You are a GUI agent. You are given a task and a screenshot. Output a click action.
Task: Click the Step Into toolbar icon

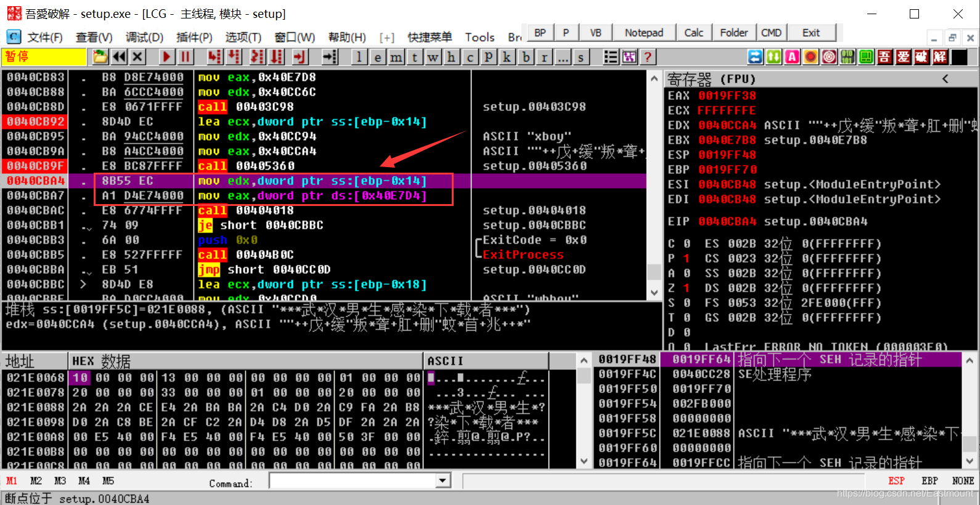pyautogui.click(x=214, y=57)
